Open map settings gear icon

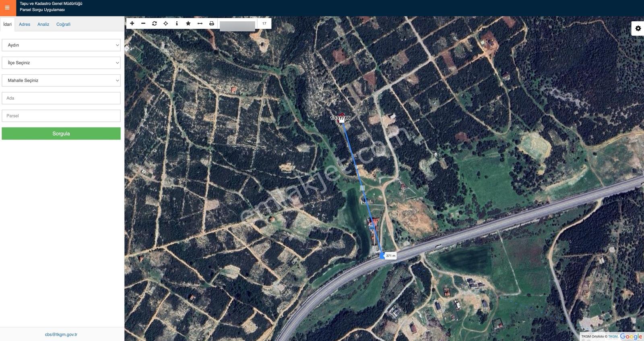point(638,28)
